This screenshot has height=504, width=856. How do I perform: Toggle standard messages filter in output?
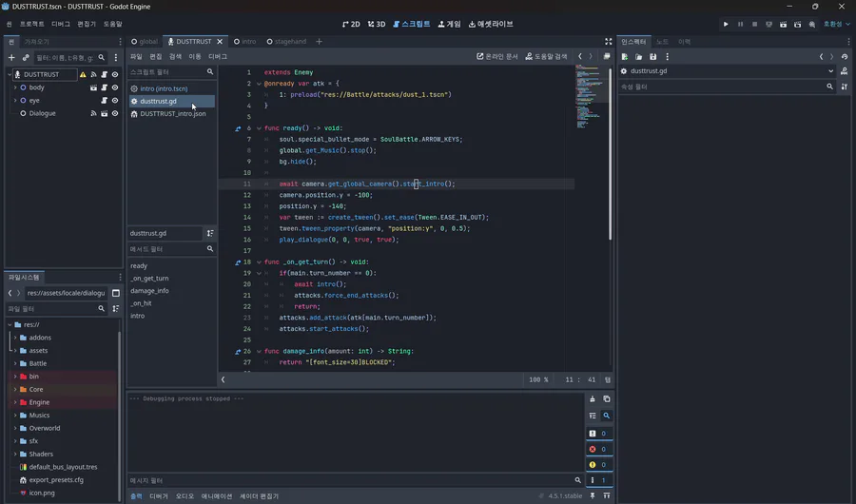point(598,434)
